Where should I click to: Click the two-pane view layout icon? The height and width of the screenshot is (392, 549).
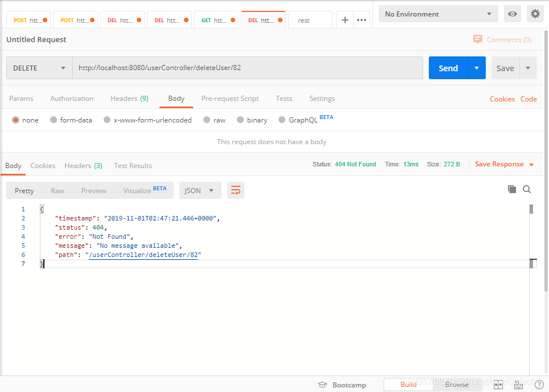[498, 385]
